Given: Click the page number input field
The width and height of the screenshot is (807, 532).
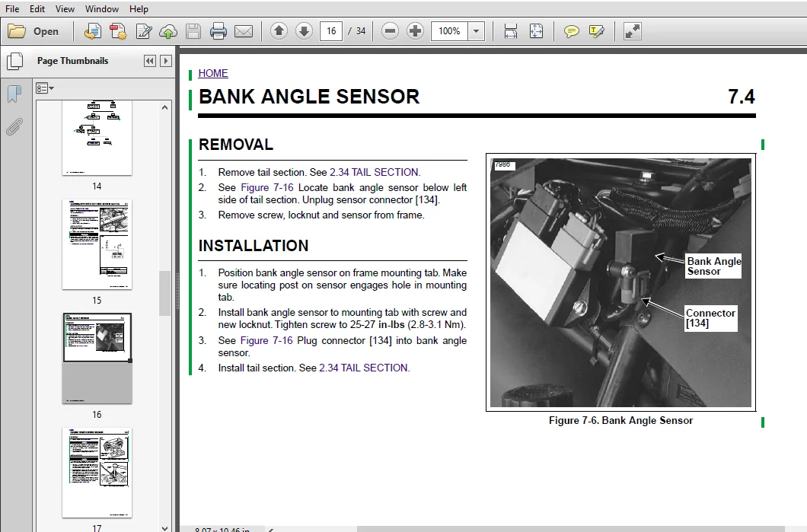Looking at the screenshot, I should coord(331,31).
